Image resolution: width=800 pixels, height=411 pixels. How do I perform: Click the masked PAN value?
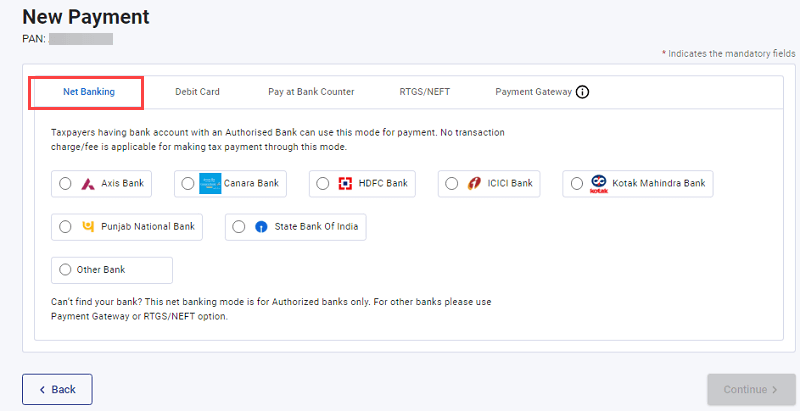pos(81,39)
